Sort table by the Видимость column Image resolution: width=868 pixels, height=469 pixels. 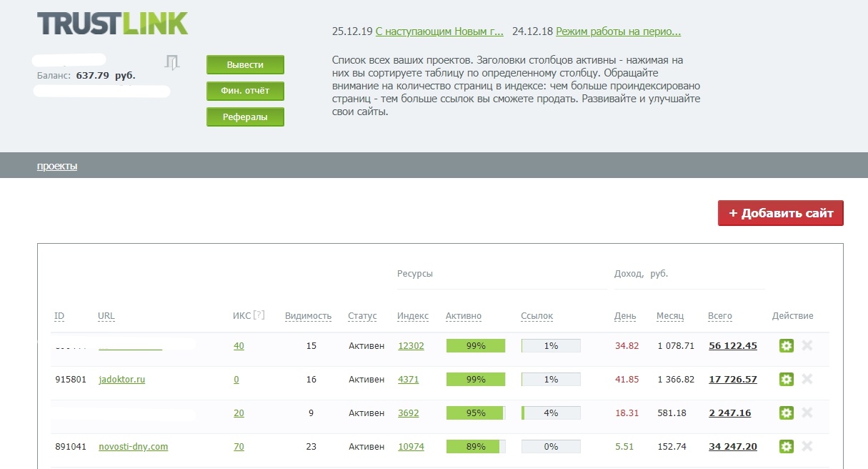(308, 316)
